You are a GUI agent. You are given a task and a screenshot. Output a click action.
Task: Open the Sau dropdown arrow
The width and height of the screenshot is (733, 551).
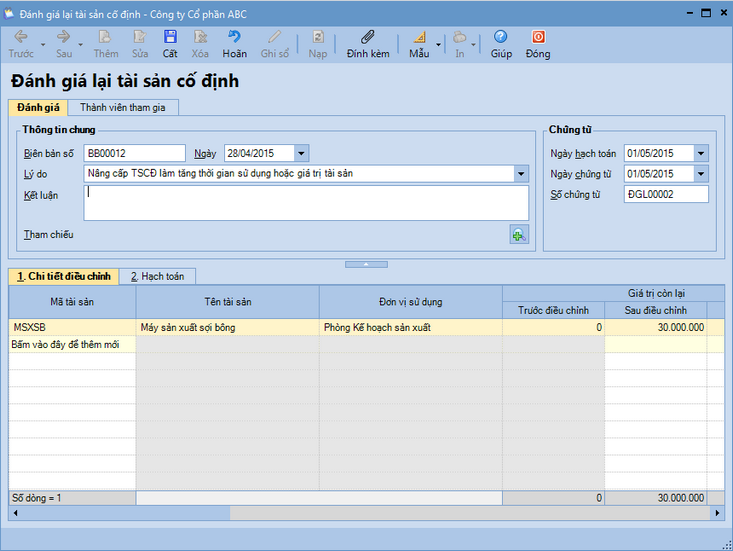click(80, 45)
